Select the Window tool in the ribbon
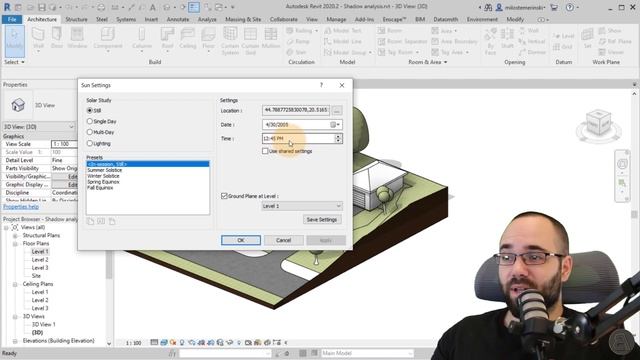640x360 pixels. [x=77, y=38]
